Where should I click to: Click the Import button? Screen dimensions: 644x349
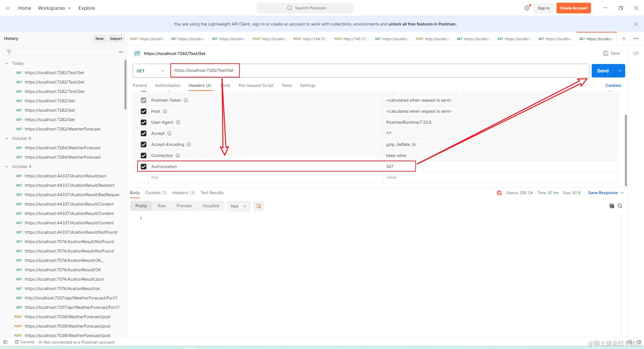click(x=116, y=39)
